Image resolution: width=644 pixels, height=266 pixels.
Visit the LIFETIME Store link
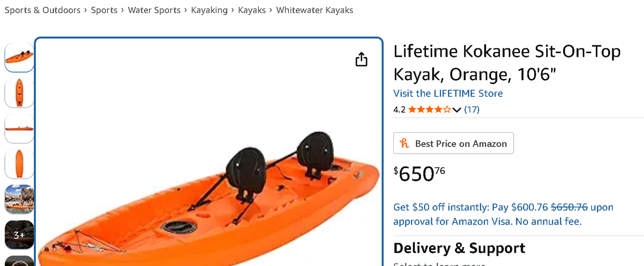448,94
